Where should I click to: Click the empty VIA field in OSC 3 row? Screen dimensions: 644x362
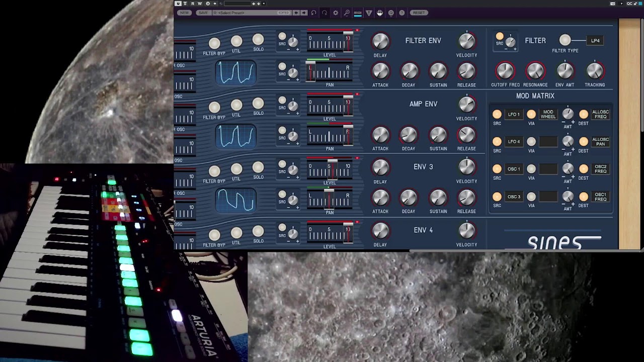pyautogui.click(x=548, y=197)
